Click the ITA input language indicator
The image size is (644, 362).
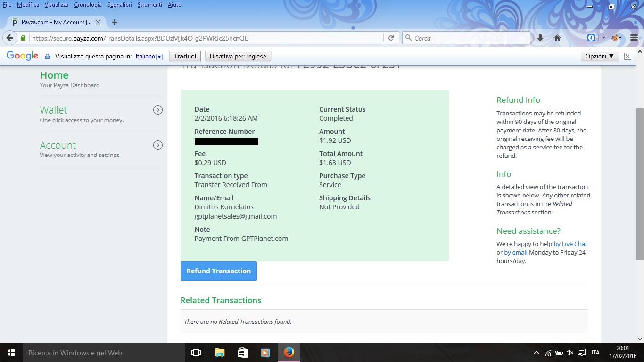595,353
